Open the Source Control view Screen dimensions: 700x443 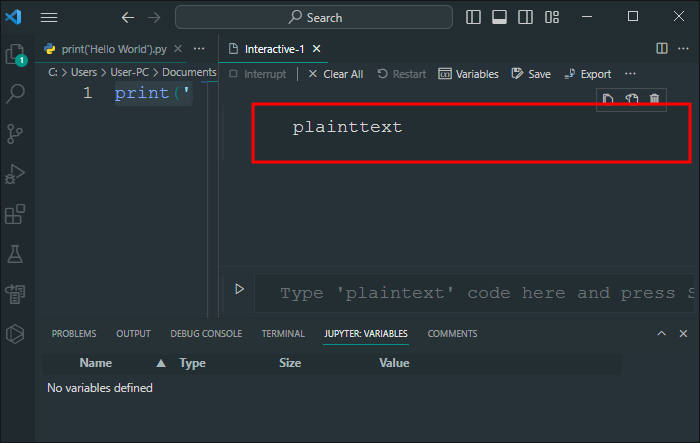click(15, 134)
